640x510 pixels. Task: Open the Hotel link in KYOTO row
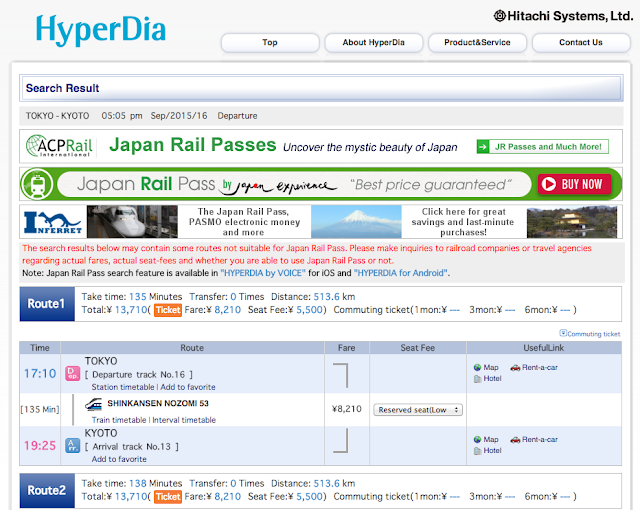coord(492,450)
